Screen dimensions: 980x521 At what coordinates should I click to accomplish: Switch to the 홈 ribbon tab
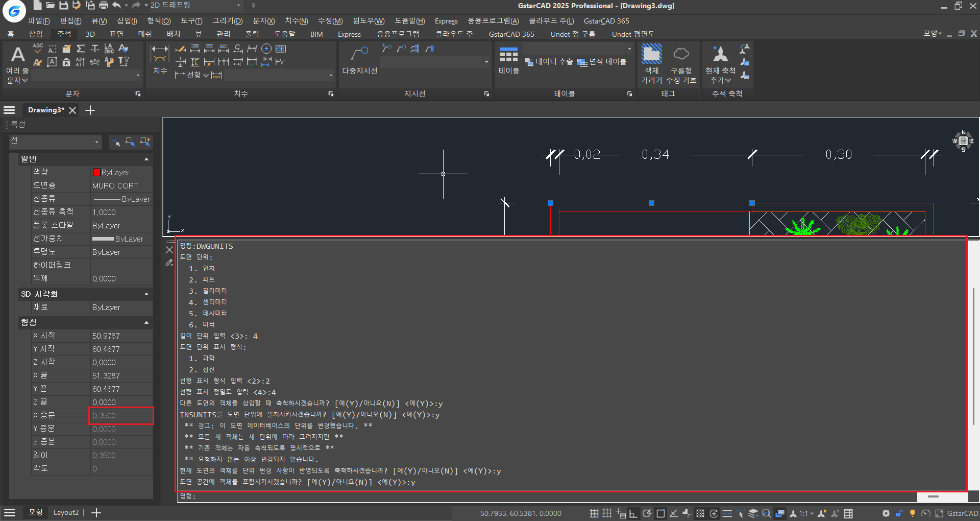click(x=11, y=34)
